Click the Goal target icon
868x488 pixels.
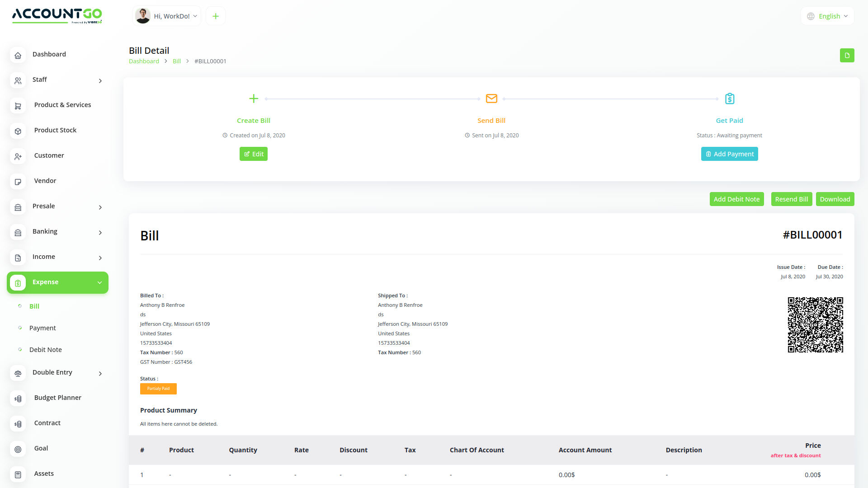pyautogui.click(x=18, y=449)
